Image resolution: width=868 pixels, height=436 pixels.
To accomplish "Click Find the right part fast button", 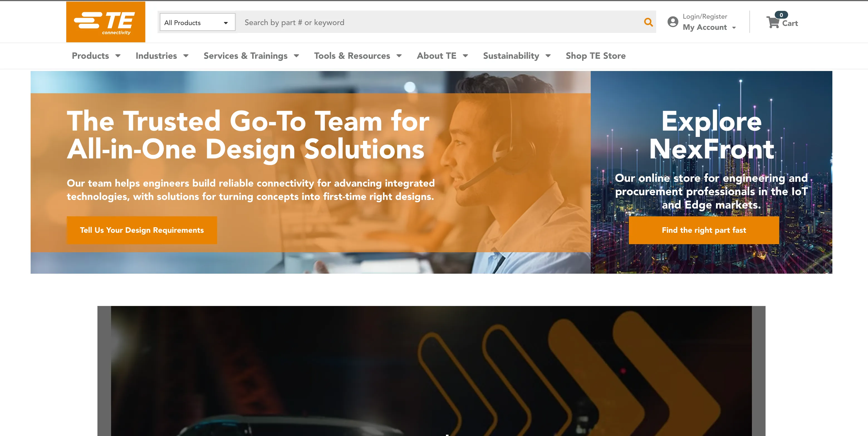I will coord(703,230).
